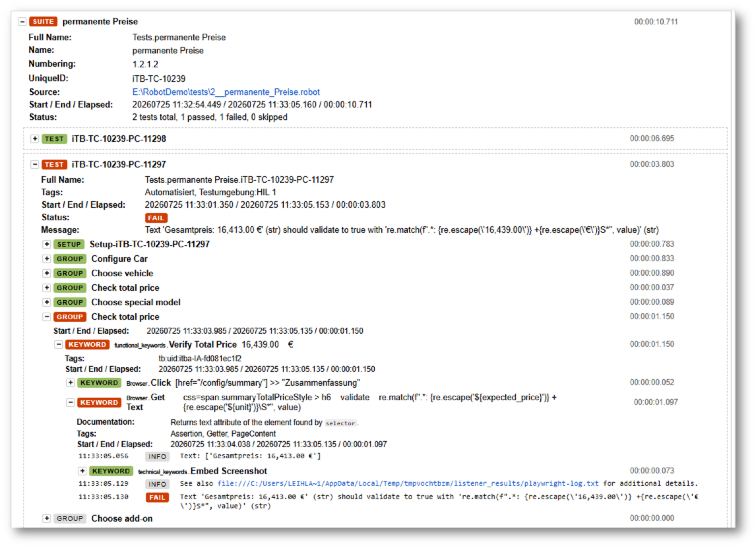Select test title iTB-TC-10239-PC-11298
The width and height of the screenshot is (756, 548).
(x=119, y=138)
